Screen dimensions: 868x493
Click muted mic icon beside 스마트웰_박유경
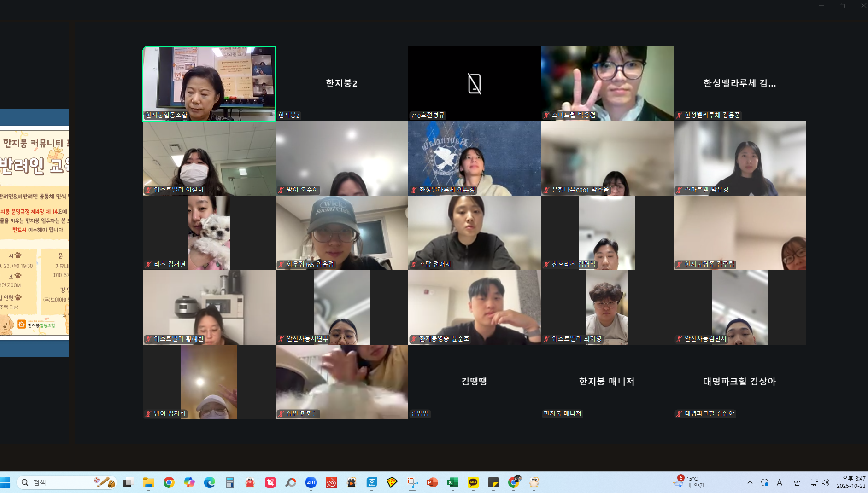[x=679, y=190]
